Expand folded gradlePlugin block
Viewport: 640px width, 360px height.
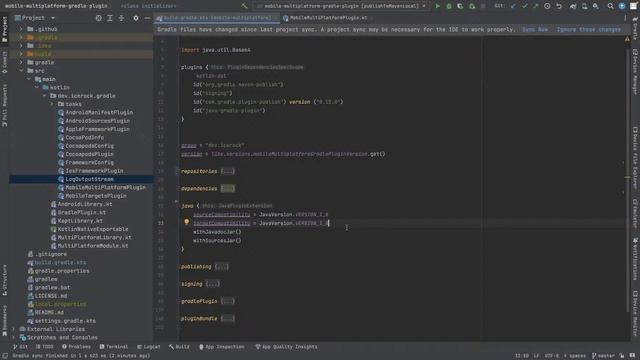tap(227, 301)
